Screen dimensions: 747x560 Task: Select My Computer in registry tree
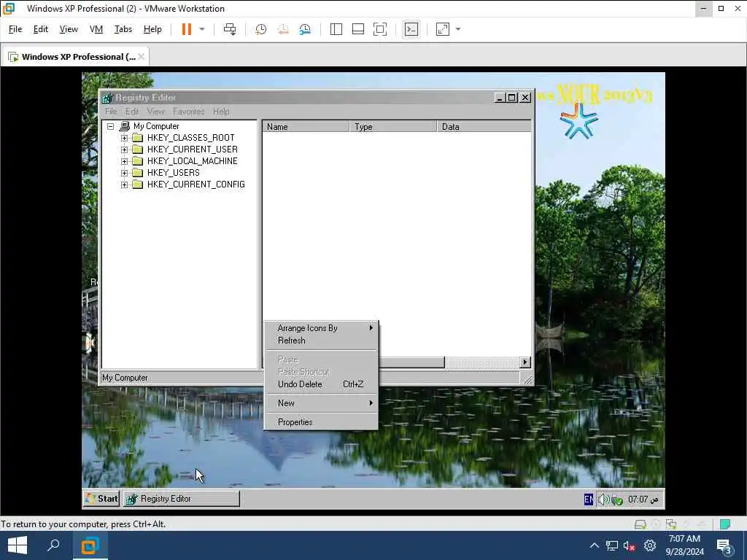point(156,126)
